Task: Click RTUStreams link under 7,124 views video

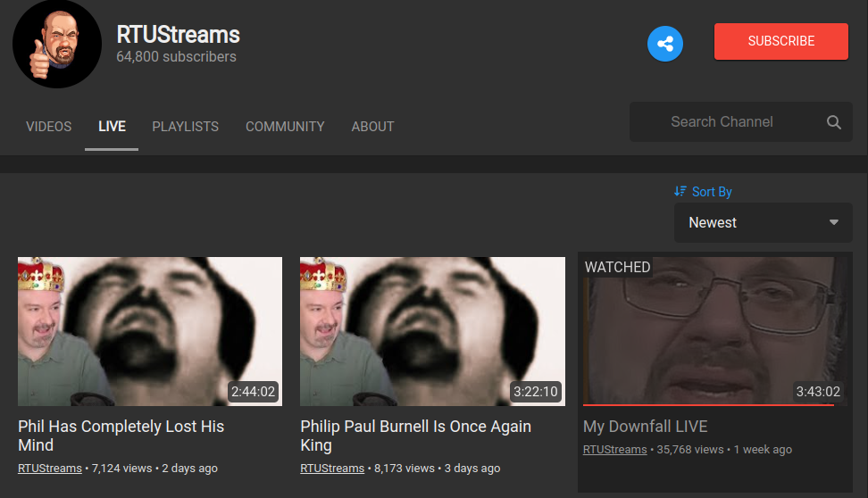Action: (x=50, y=469)
